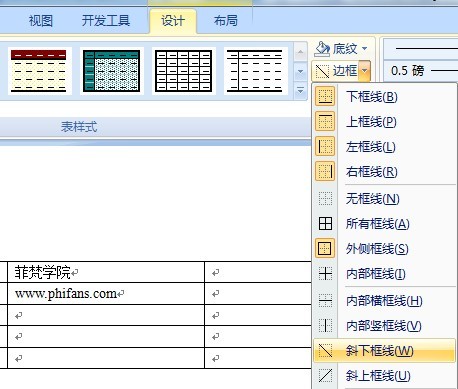Click table cell containing 菲梵学院
458x389 pixels.
click(106, 272)
